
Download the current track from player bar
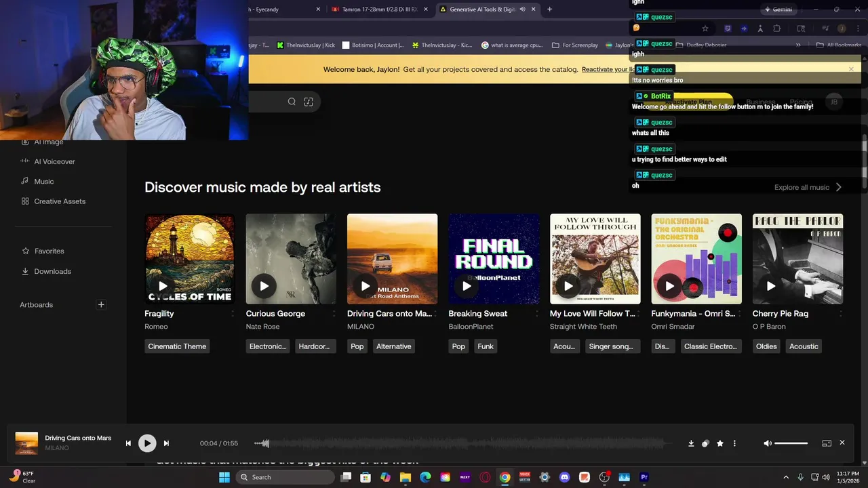click(691, 443)
